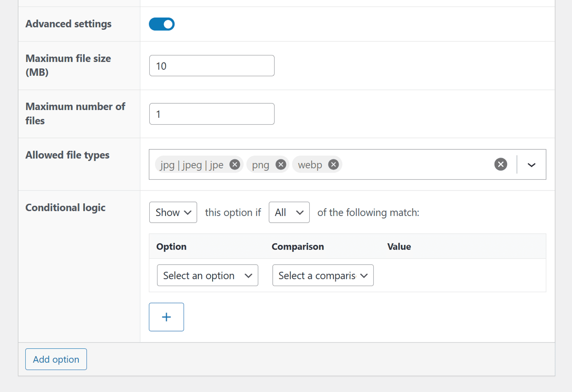572x392 pixels.
Task: Click the X inside the png pill
Action: (281, 164)
